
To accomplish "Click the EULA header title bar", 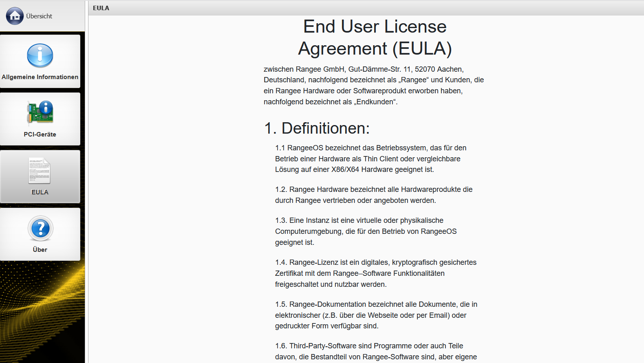I will [366, 8].
